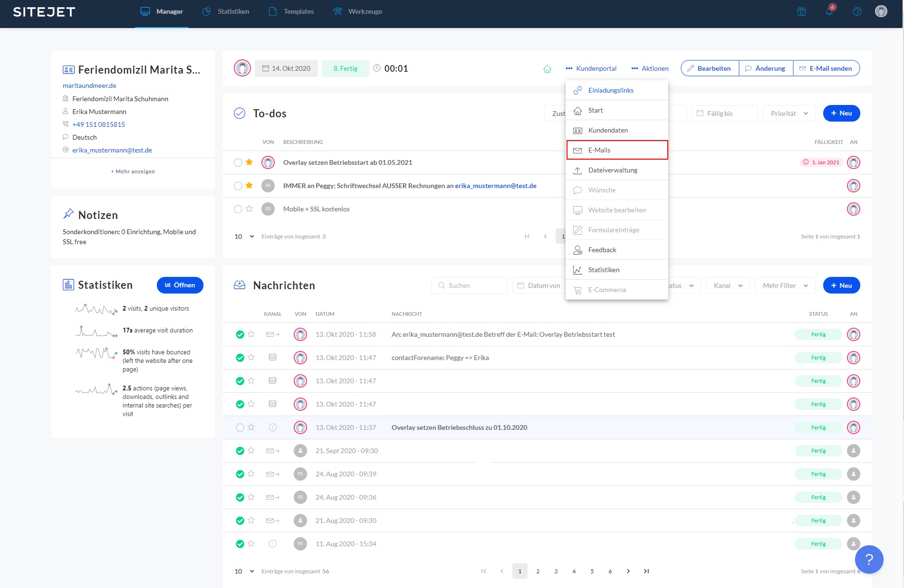904x588 pixels.
Task: Click the To-dos checkmark header icon
Action: (240, 114)
